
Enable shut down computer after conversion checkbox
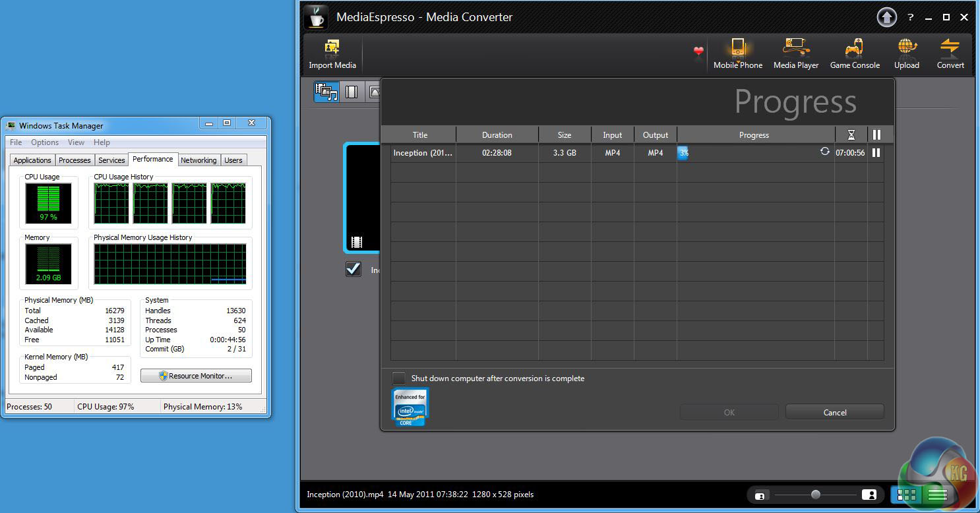pyautogui.click(x=399, y=378)
